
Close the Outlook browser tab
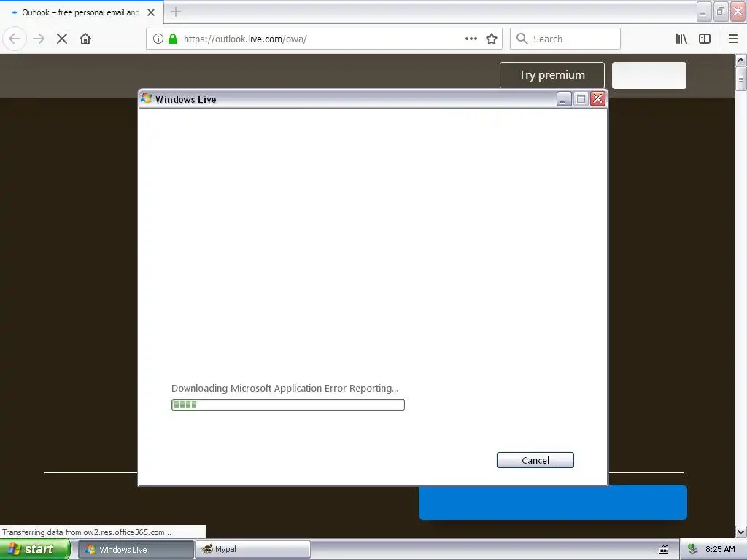pos(151,12)
